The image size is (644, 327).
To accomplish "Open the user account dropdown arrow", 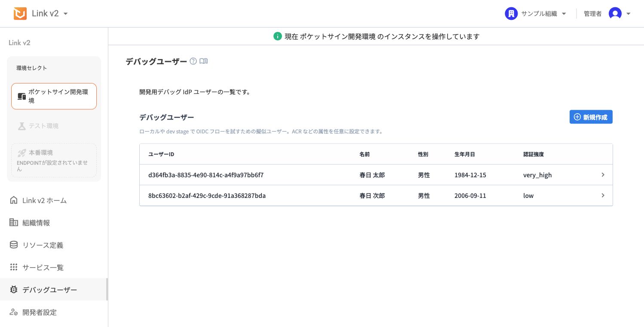I will (x=629, y=14).
